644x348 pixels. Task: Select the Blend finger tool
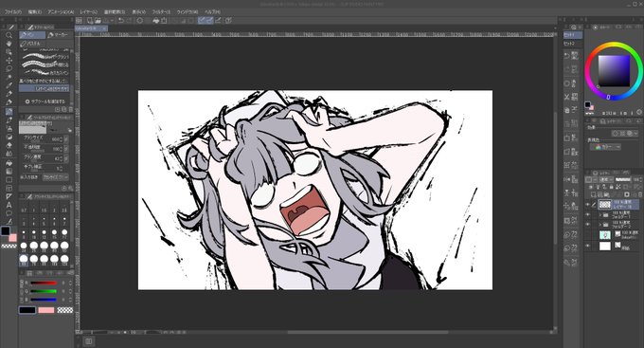coord(9,154)
